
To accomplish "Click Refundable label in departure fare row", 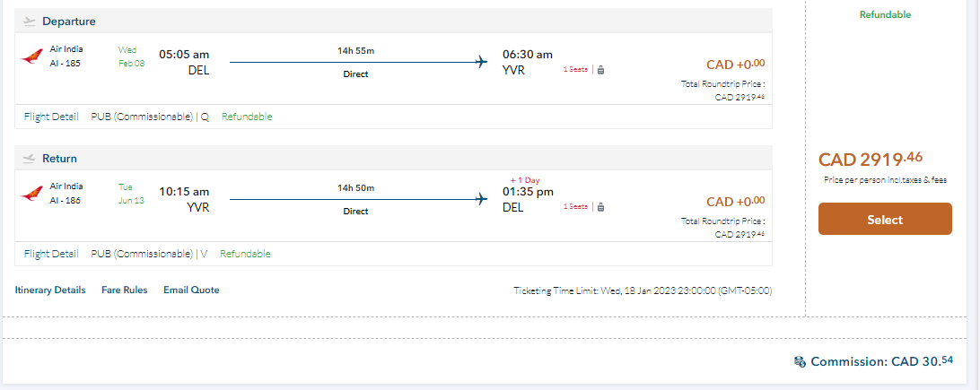I will (x=247, y=117).
